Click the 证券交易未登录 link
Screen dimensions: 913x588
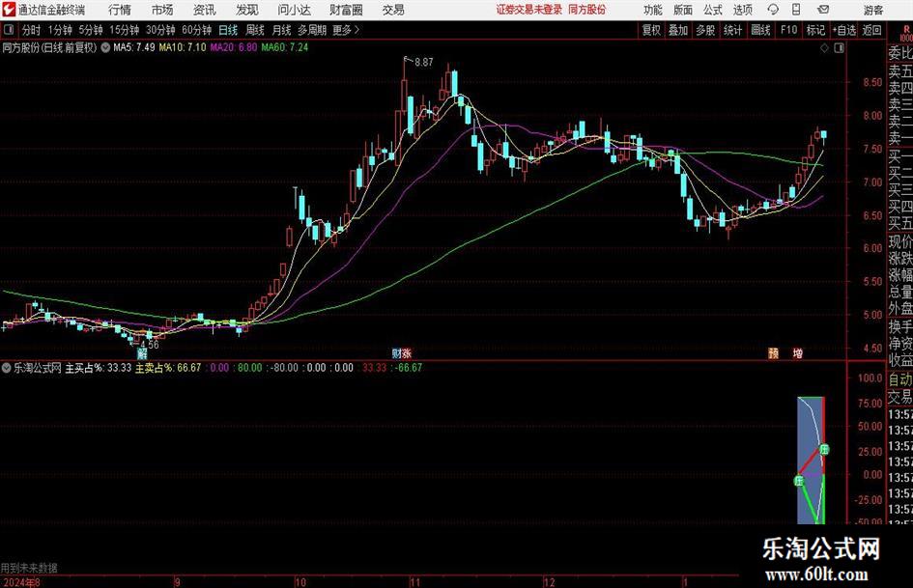[529, 10]
